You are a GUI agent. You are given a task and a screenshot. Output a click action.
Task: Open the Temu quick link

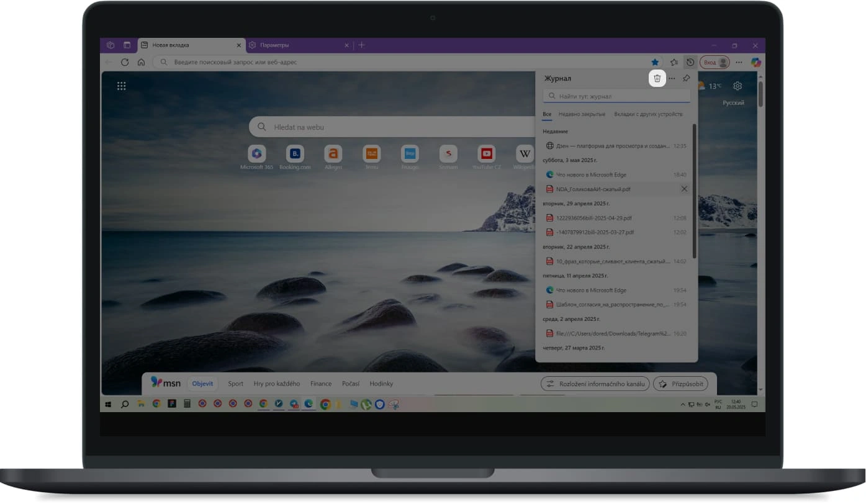372,158
